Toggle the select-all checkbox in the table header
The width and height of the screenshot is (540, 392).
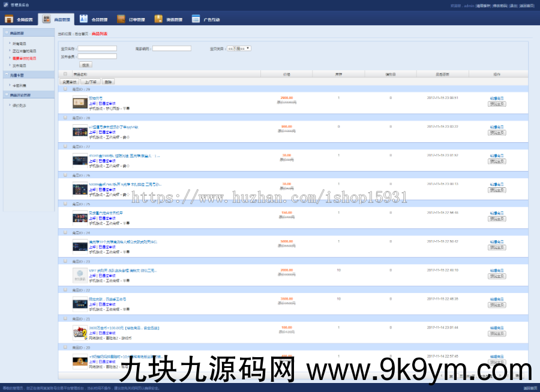pos(64,74)
